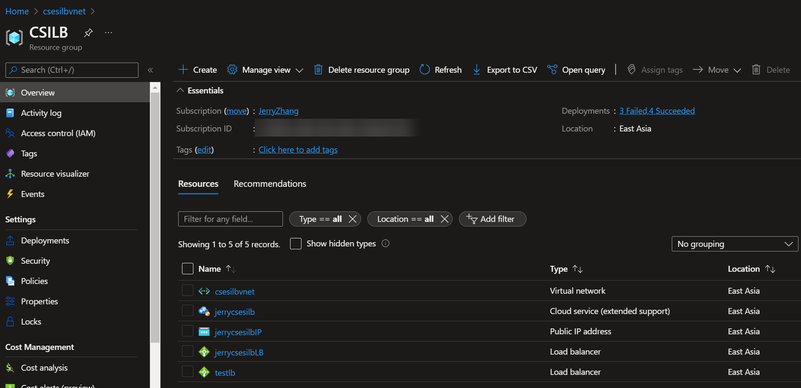Focus the Filter for any field box
Screen dimensions: 801x388
point(230,219)
